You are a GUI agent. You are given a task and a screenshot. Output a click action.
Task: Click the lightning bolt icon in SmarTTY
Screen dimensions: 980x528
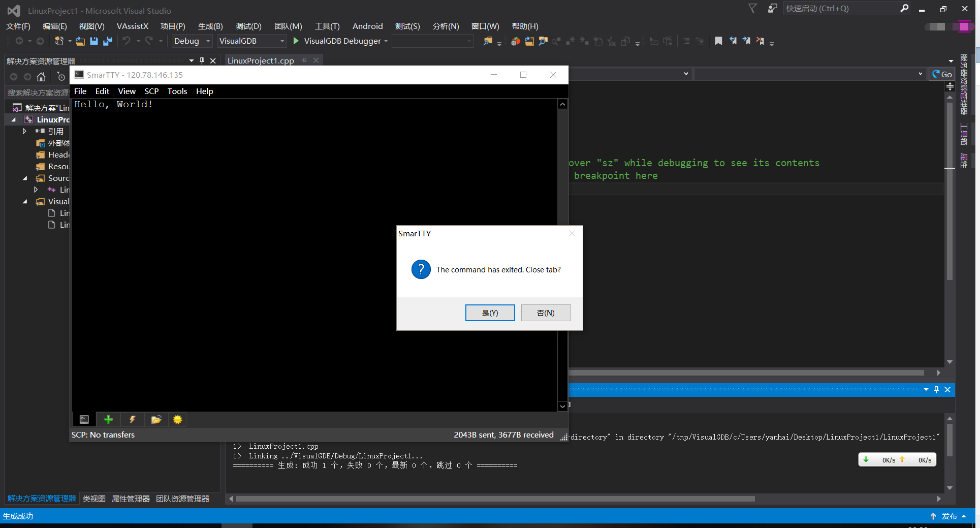(132, 419)
